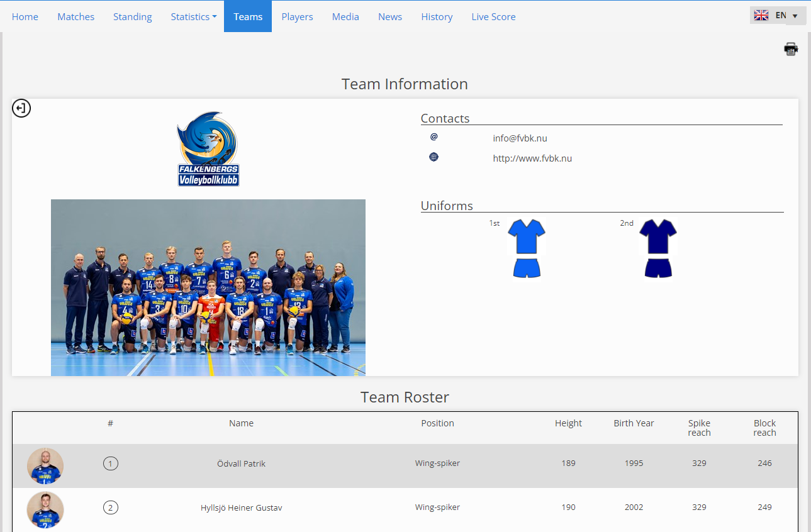Click the Uniforms section heading
811x532 pixels.
point(447,206)
